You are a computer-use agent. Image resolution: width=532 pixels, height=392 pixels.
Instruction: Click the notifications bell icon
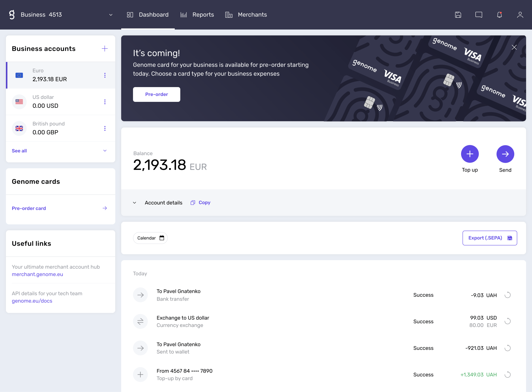coord(499,14)
